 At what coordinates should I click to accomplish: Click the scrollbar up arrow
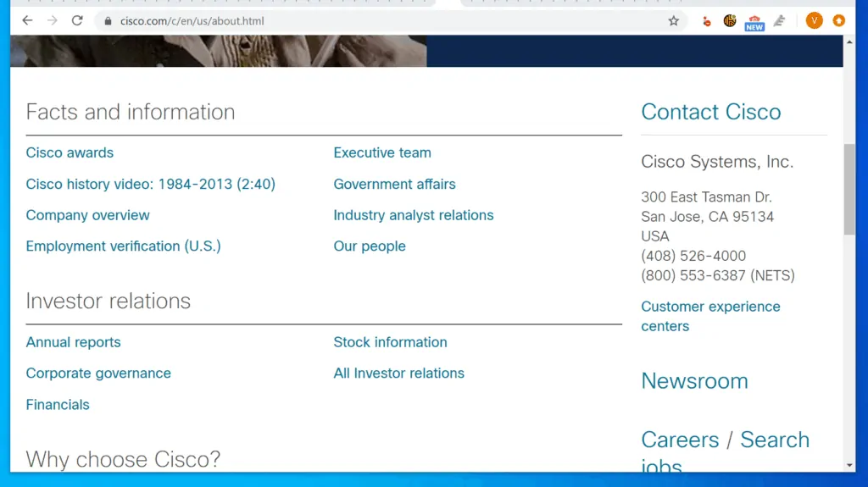tap(849, 42)
